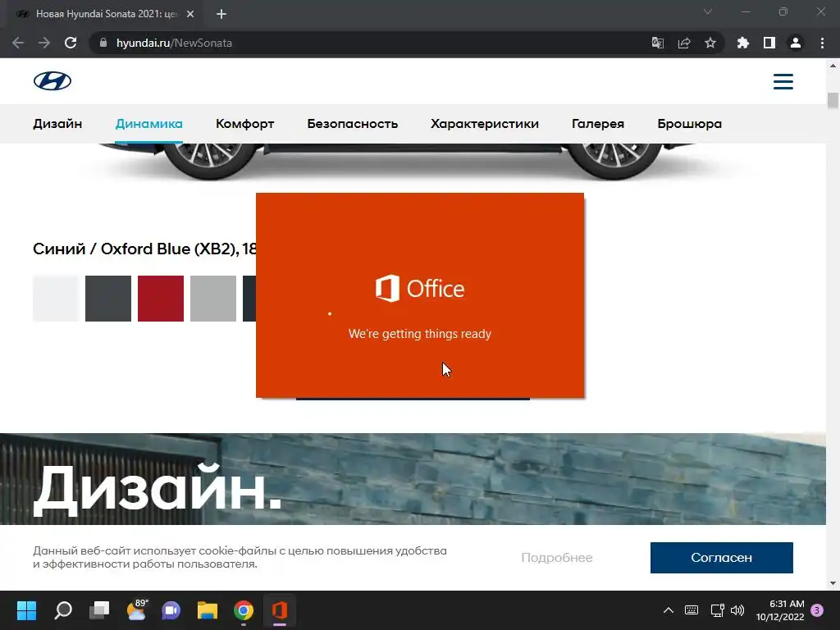Viewport: 840px width, 630px height.
Task: Choose the dark gray color swatch
Action: (108, 299)
